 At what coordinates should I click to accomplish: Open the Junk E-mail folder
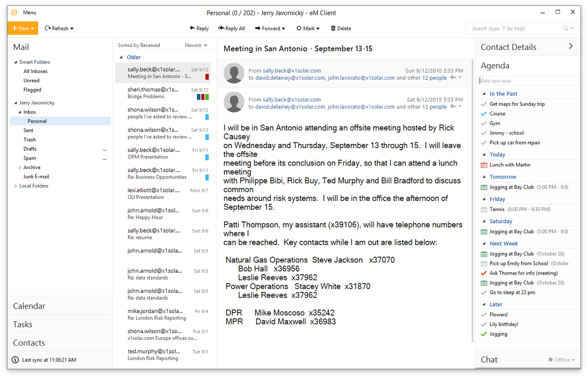(36, 177)
